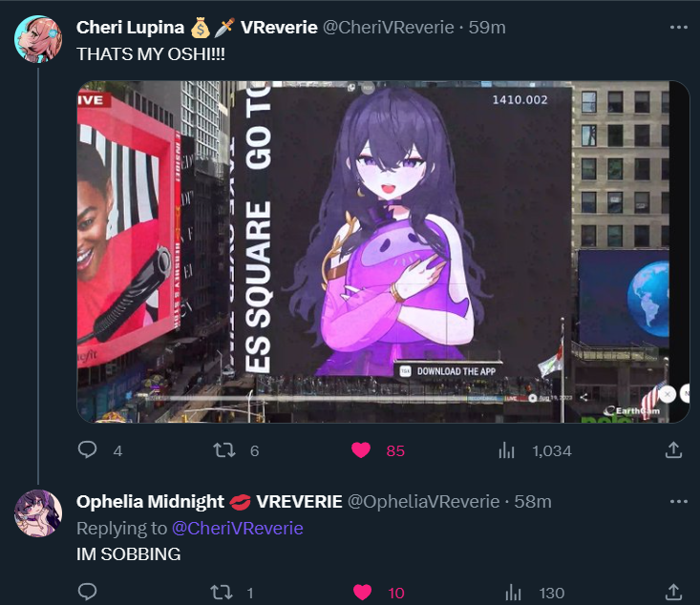Click the 58m timestamp on Ophelia's reply
This screenshot has height=605, width=700.
tap(533, 502)
